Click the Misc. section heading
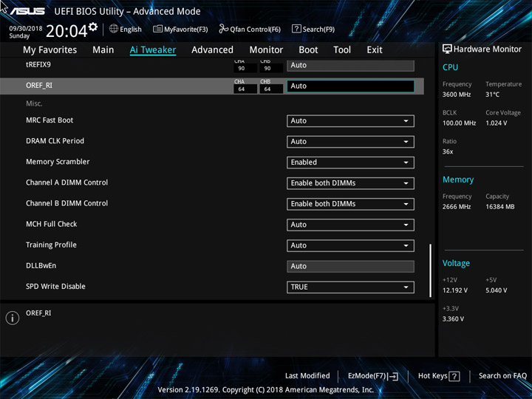Screen dimensions: 532x399 pyautogui.click(x=34, y=103)
